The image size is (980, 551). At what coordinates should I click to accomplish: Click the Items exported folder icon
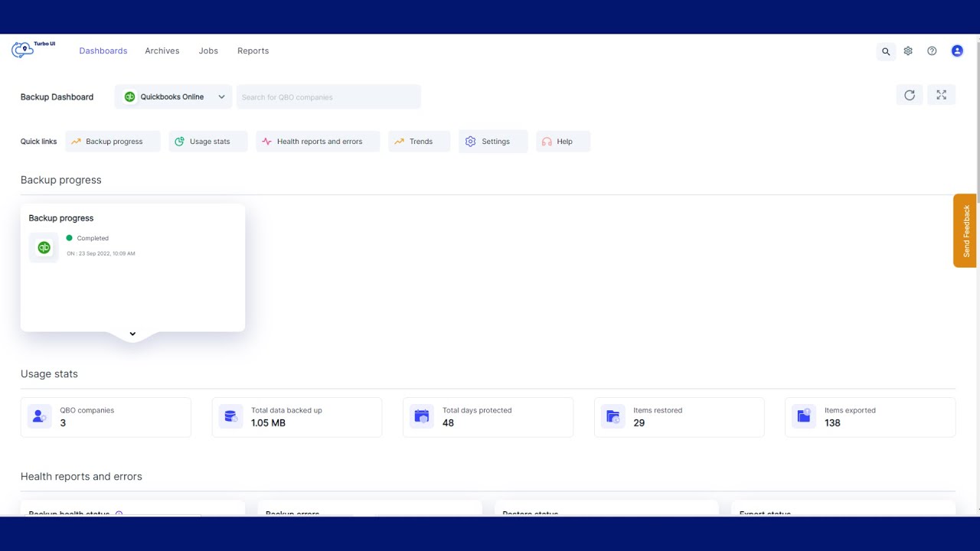[803, 416]
